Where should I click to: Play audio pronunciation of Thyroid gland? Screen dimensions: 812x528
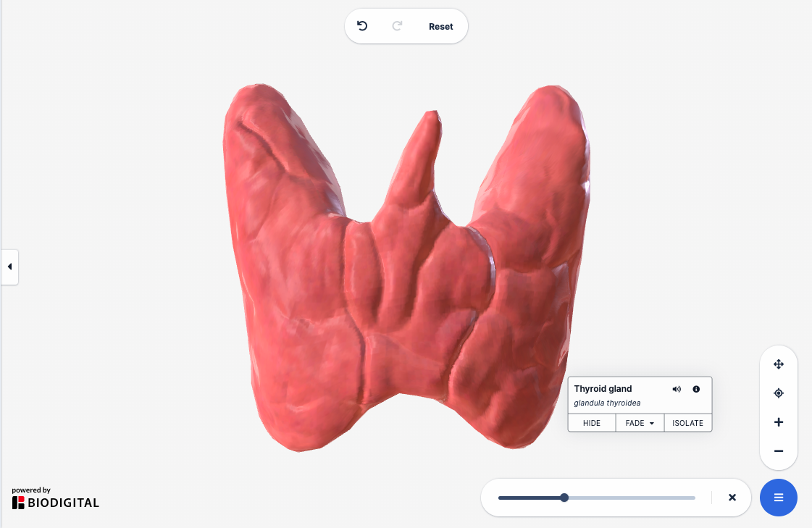pyautogui.click(x=677, y=389)
